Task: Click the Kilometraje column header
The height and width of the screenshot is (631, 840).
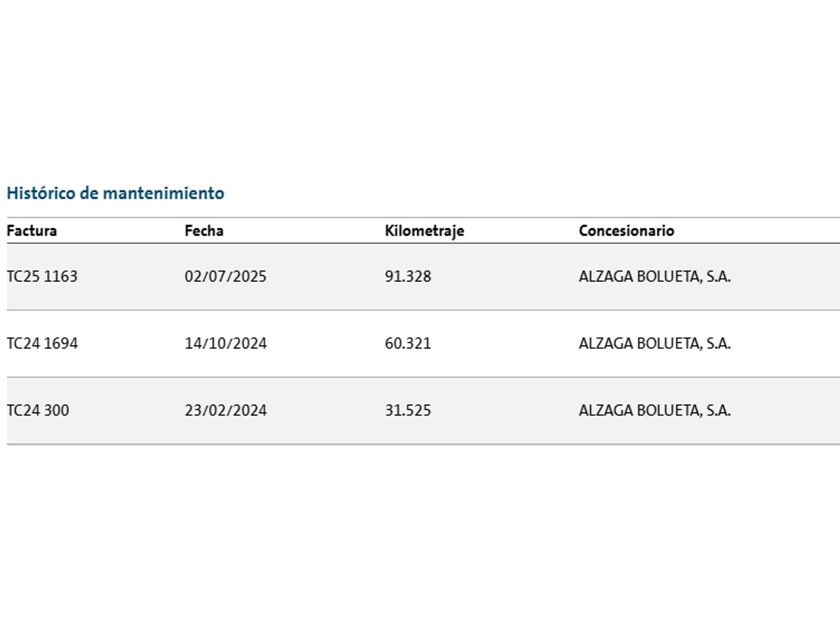Action: pos(424,231)
